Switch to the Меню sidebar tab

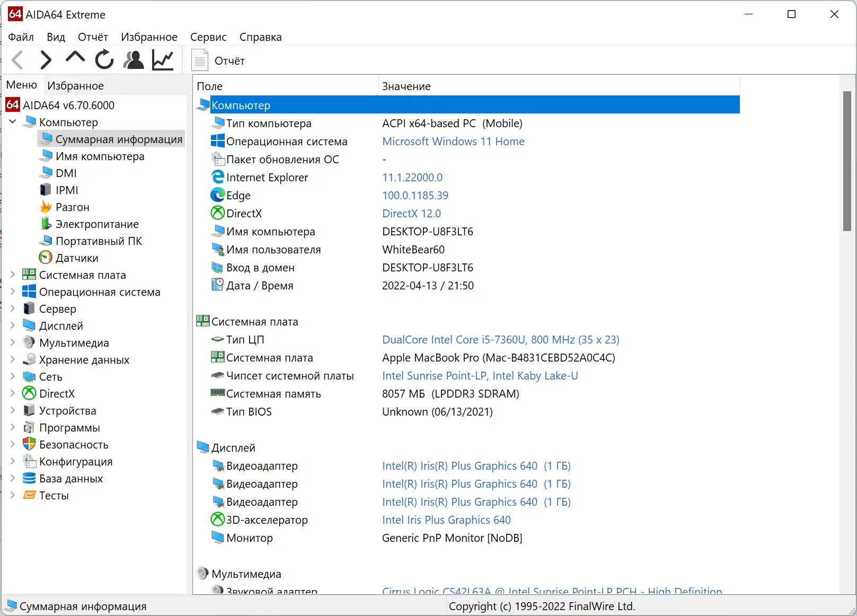click(22, 85)
